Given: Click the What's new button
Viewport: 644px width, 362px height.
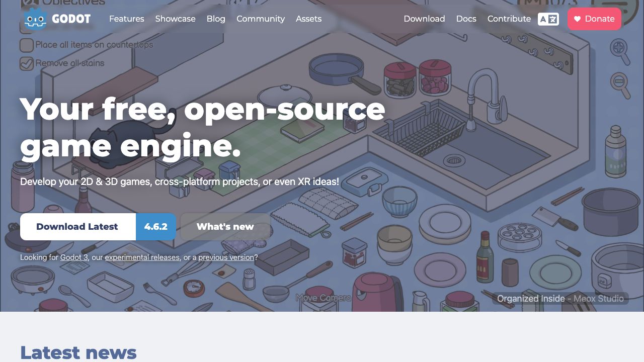Looking at the screenshot, I should coord(225,227).
